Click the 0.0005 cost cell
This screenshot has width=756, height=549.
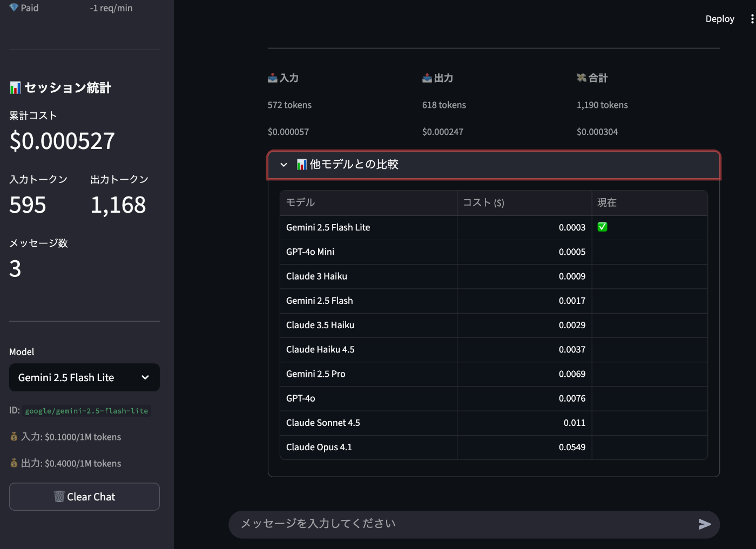point(524,252)
